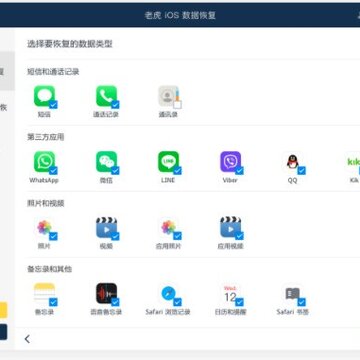Select the 微信 WeChat icon
360x360 pixels.
[x=106, y=162]
